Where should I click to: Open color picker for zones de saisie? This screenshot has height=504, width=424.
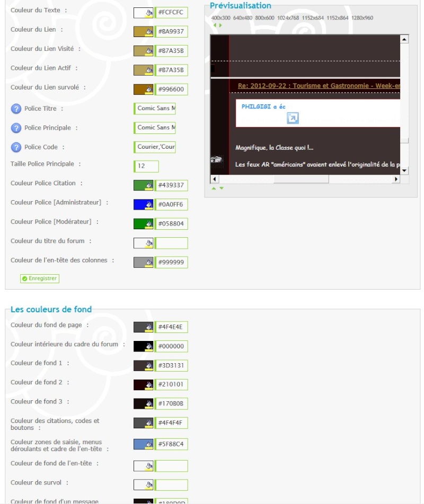coord(144,444)
